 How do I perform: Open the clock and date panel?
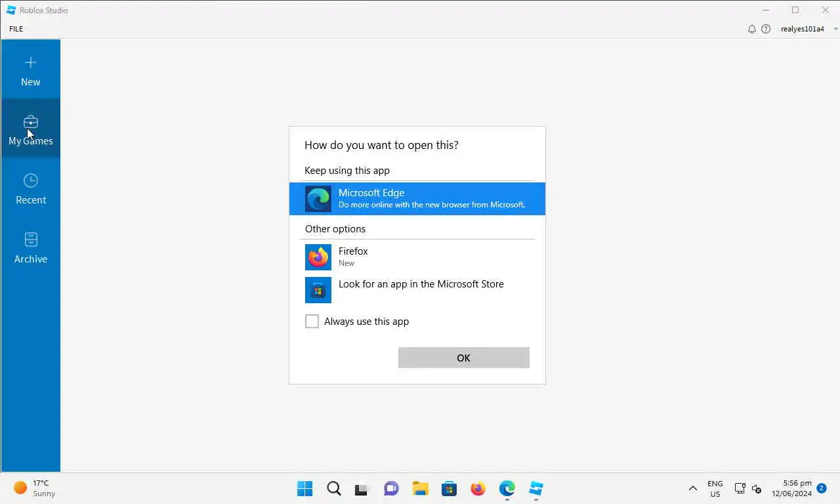tap(791, 489)
